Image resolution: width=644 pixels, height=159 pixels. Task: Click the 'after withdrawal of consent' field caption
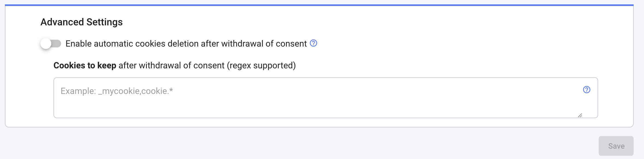(x=171, y=65)
